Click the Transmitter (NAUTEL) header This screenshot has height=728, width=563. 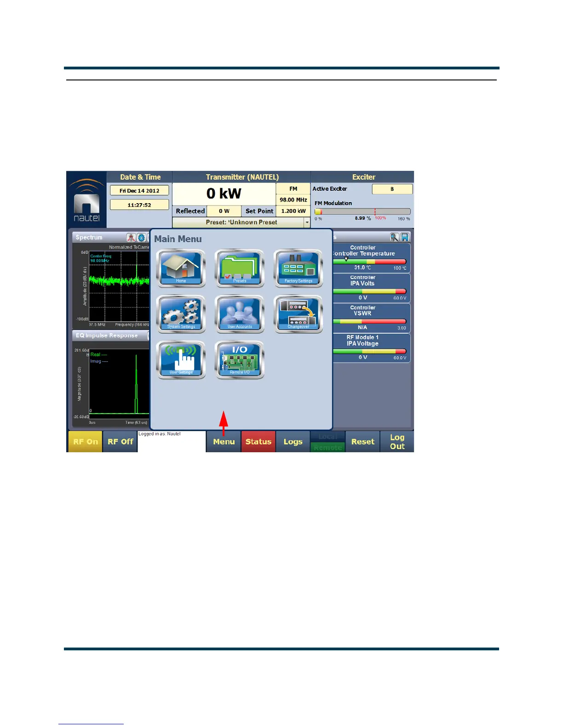tap(242, 177)
